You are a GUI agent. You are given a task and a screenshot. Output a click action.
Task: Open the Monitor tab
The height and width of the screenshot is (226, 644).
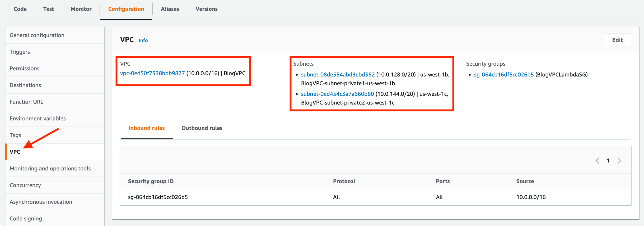coord(81,9)
